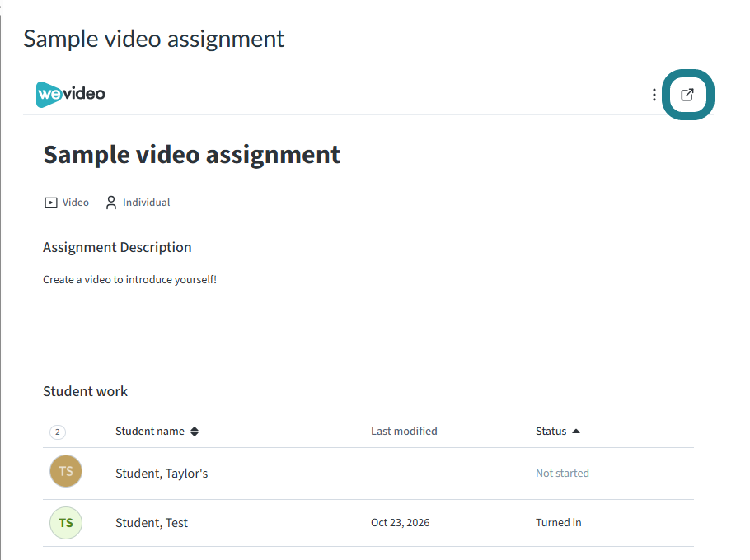The height and width of the screenshot is (560, 750).
Task: Open Student, Taylor's row
Action: (x=368, y=474)
